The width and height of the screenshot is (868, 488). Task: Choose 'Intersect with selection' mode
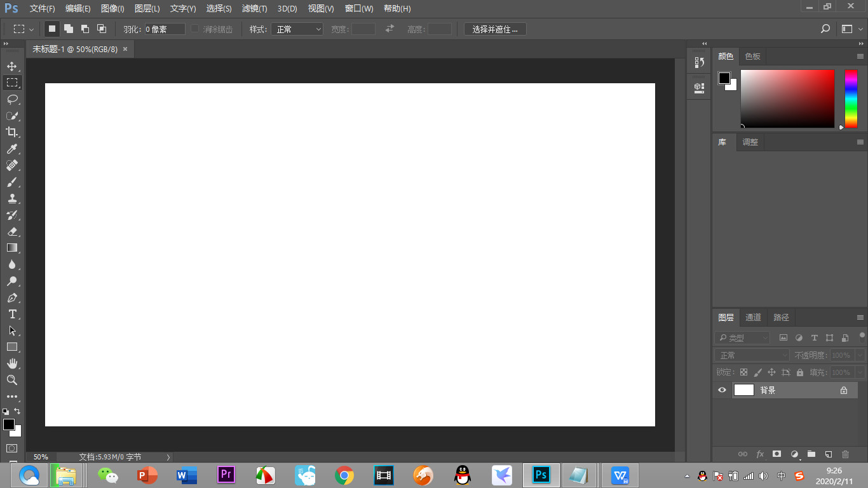[102, 29]
